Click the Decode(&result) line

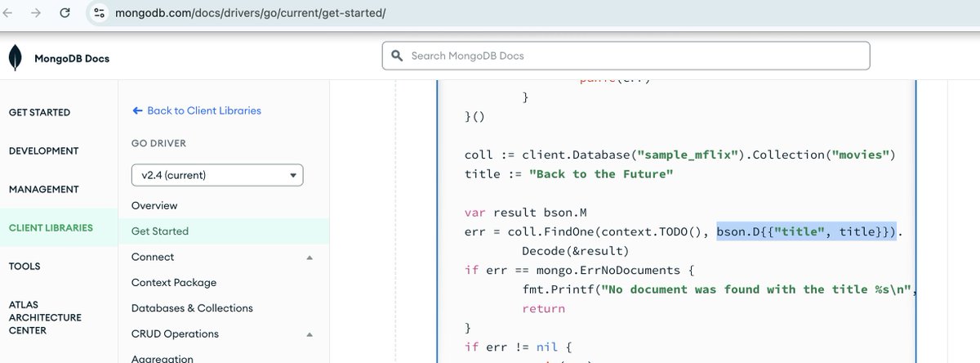pos(577,251)
